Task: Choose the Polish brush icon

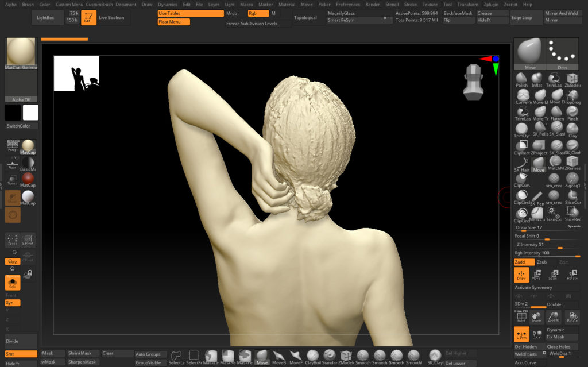Action: pos(521,80)
